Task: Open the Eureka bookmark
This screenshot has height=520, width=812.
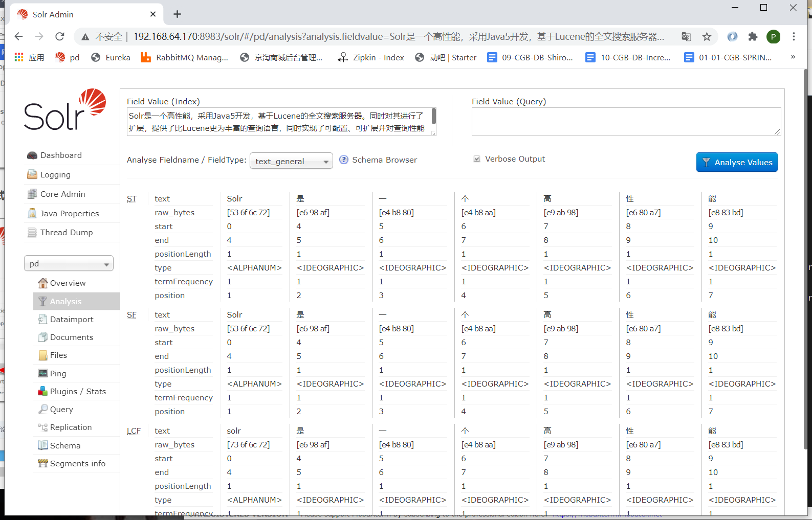Action: 111,57
